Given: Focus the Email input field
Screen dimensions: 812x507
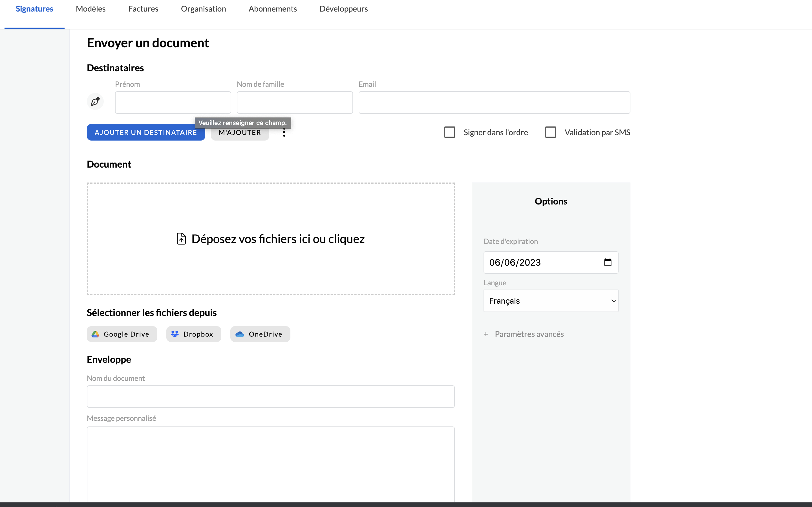Looking at the screenshot, I should [494, 103].
